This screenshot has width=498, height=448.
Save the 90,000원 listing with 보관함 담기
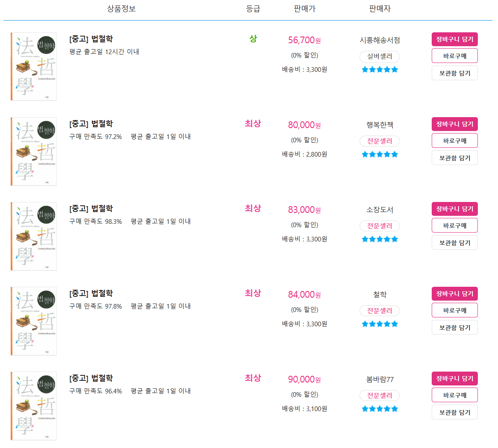[x=454, y=412]
